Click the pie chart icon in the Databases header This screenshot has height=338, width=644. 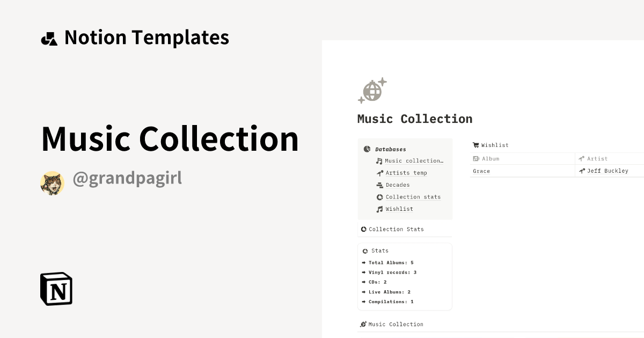pos(367,149)
